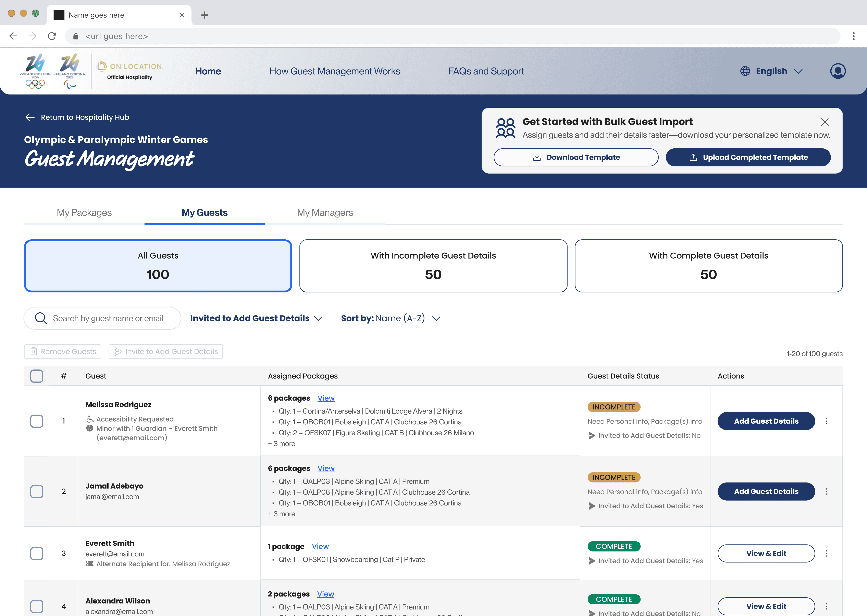Check the box for Everett Smith
867x616 pixels.
click(37, 553)
